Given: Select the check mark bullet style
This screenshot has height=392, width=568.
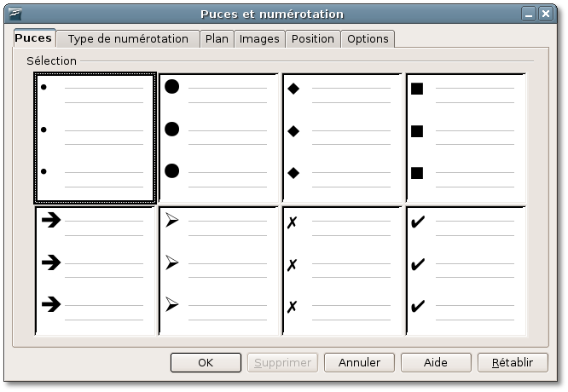Looking at the screenshot, I should [467, 271].
